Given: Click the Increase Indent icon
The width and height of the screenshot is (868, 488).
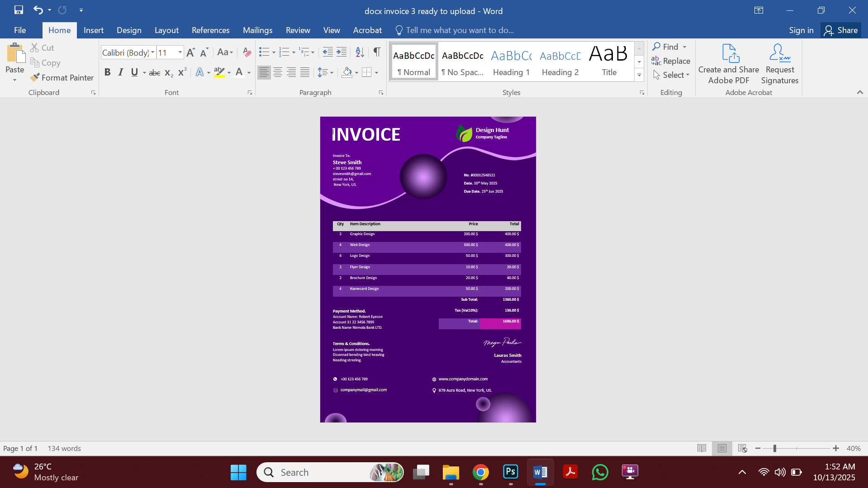Looking at the screenshot, I should [x=342, y=52].
